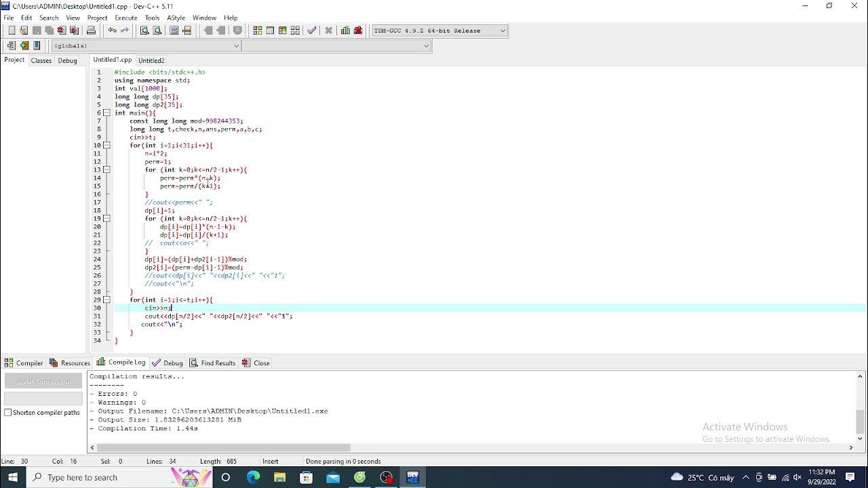This screenshot has height=488, width=868.
Task: Click the Dev-C++ taskbar icon
Action: 413,477
